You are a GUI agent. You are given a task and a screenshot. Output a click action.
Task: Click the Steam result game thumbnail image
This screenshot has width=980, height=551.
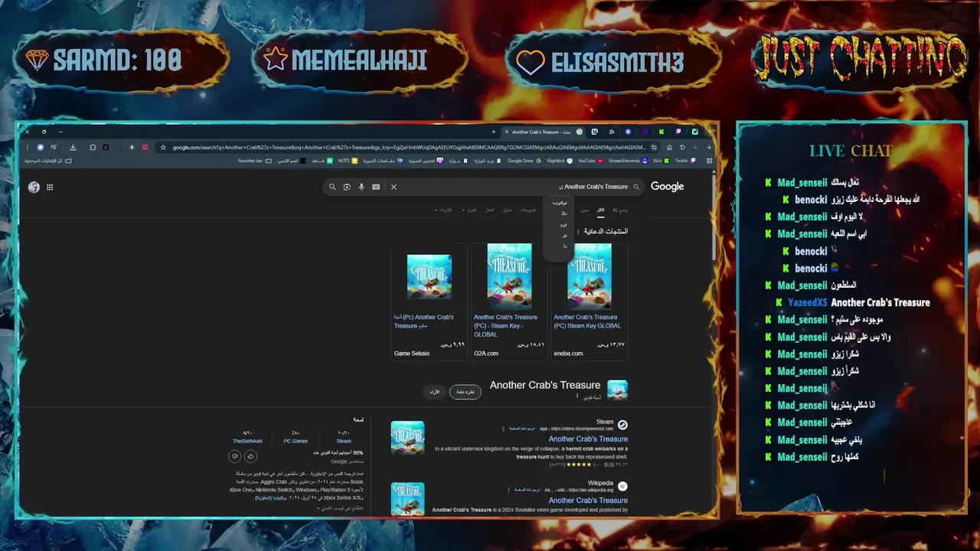coord(407,438)
